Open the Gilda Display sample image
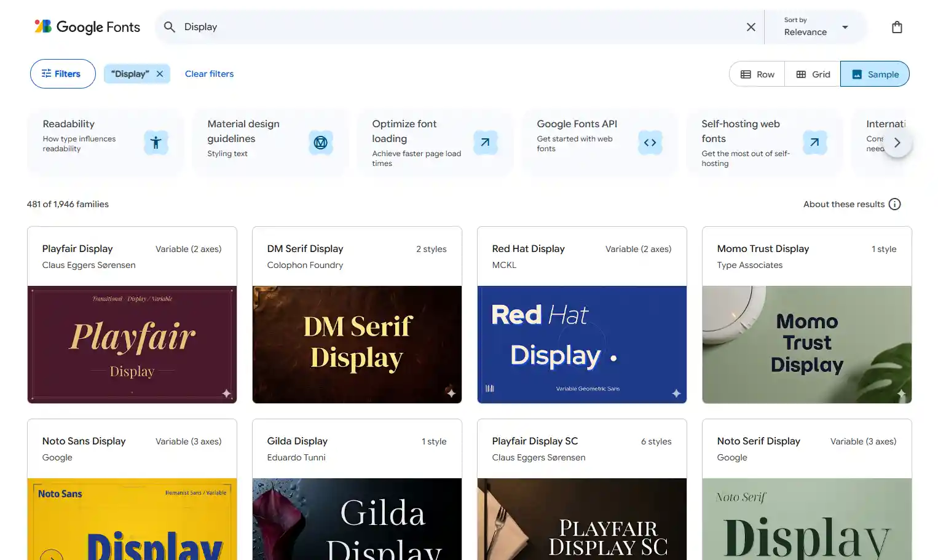This screenshot has width=938, height=560. (x=357, y=519)
